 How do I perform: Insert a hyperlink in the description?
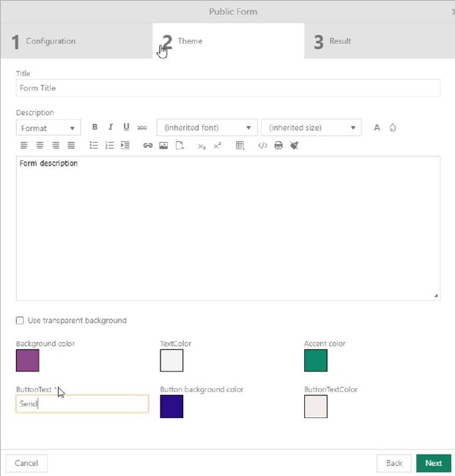pos(147,146)
